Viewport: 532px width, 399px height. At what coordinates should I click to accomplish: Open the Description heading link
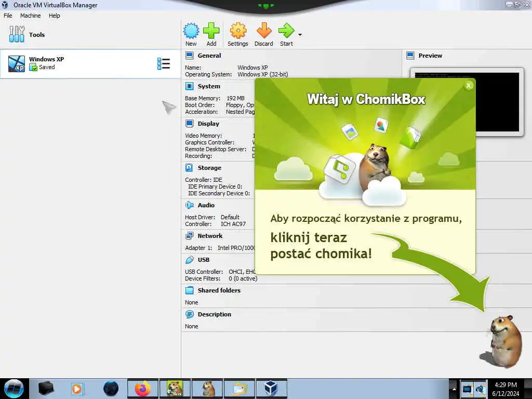tap(214, 314)
